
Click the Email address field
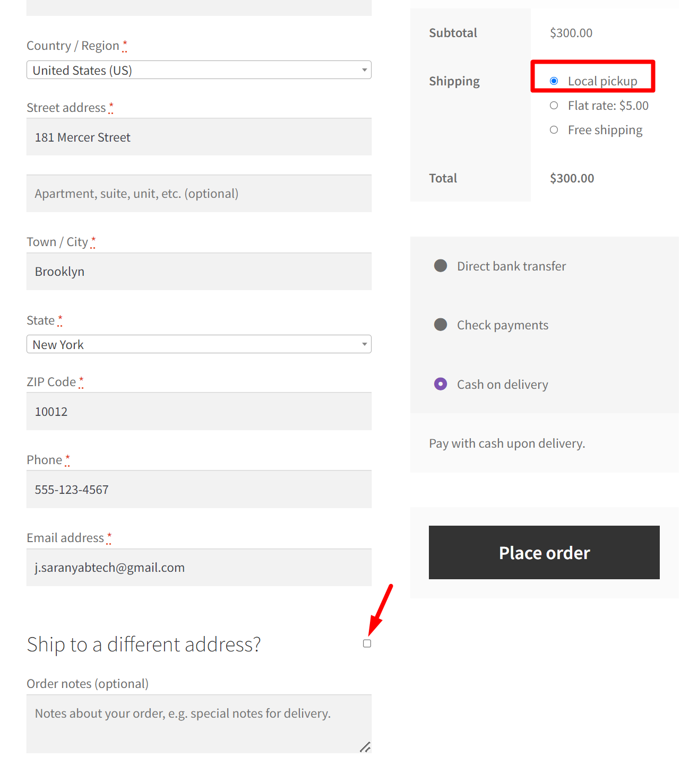click(x=199, y=567)
